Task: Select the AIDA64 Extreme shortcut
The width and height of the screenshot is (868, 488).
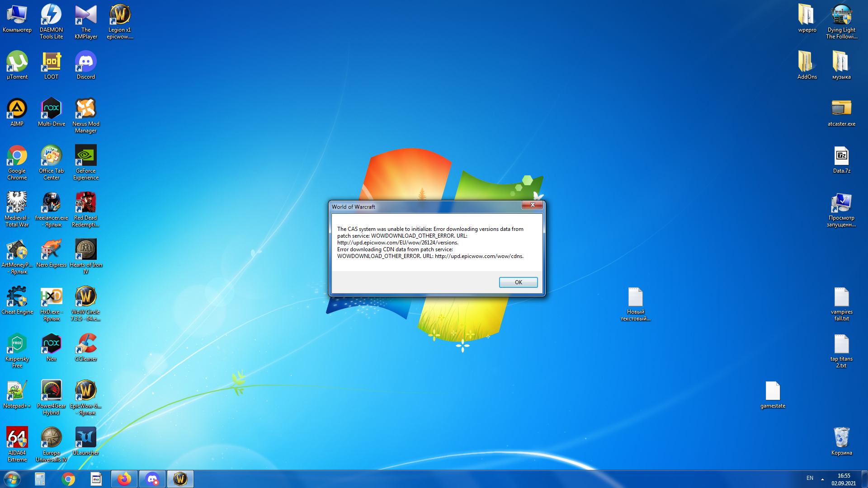Action: coord(17,445)
